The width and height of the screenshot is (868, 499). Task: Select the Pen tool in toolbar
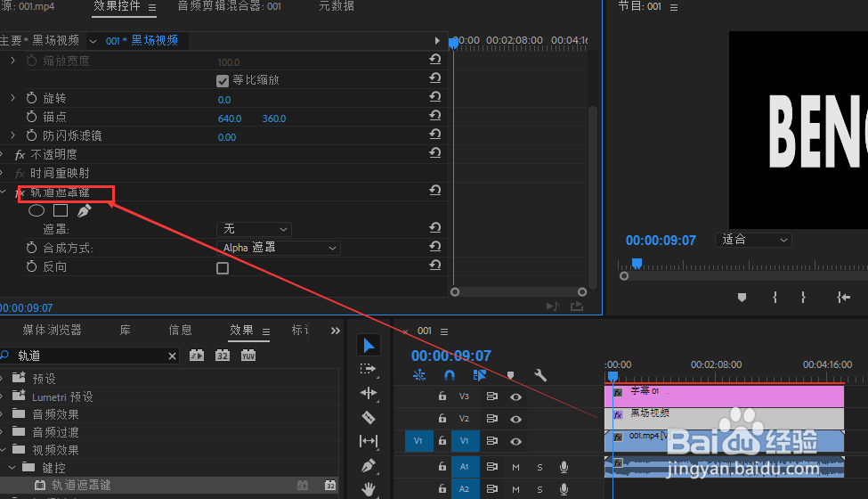tap(369, 465)
